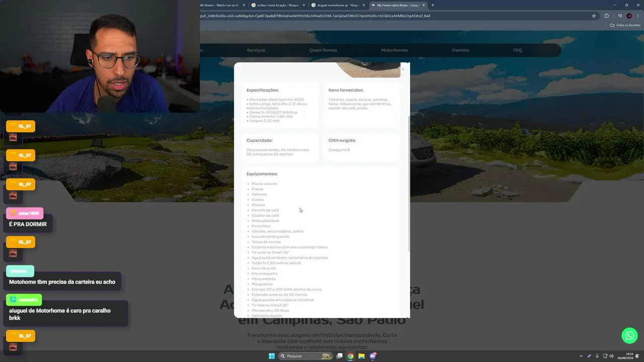The image size is (644, 362).
Task: Close the 'My Home sobre Rodas' tab
Action: 424,5
